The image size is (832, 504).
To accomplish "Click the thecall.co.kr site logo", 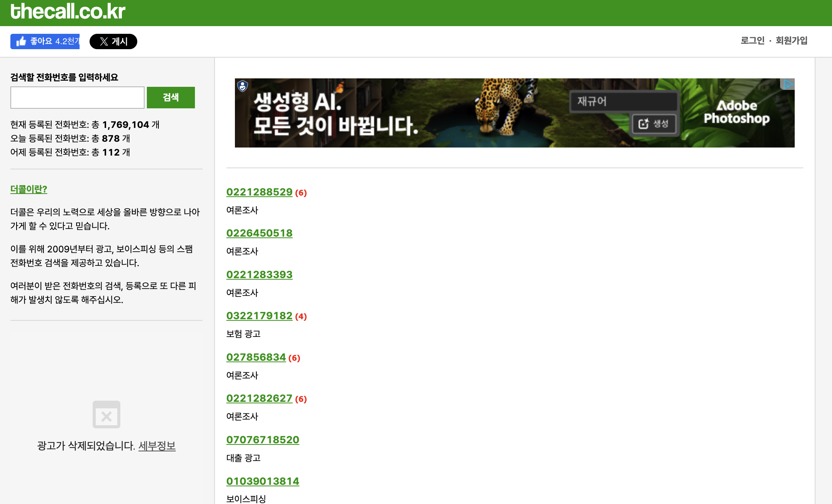I will [68, 12].
